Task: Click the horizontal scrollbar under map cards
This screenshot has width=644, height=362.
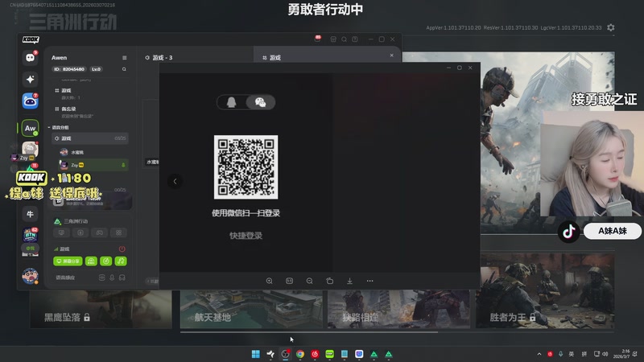Action: (x=309, y=332)
